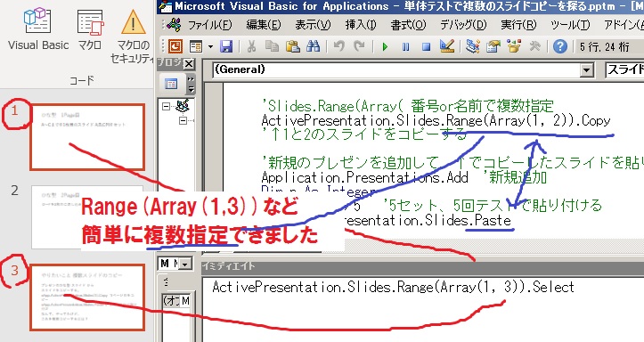This screenshot has height=342, width=644.
Task: Expand the (General) object dropdown
Action: coord(587,70)
